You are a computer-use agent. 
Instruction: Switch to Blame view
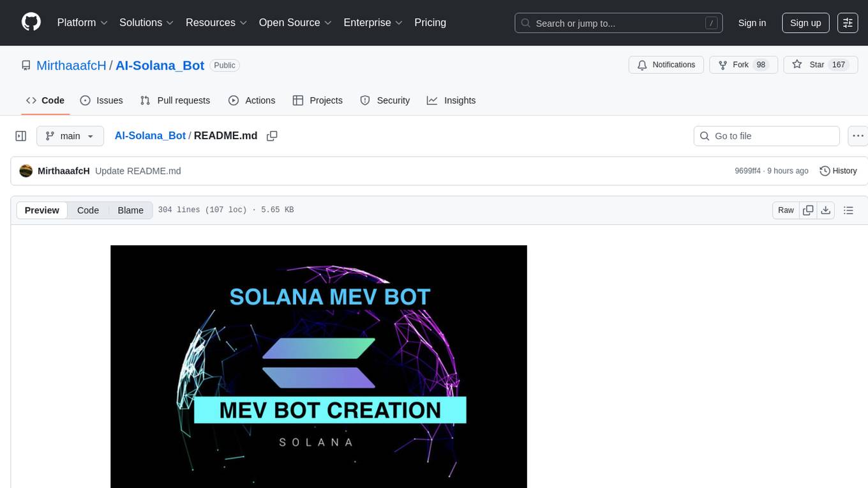[x=130, y=210]
